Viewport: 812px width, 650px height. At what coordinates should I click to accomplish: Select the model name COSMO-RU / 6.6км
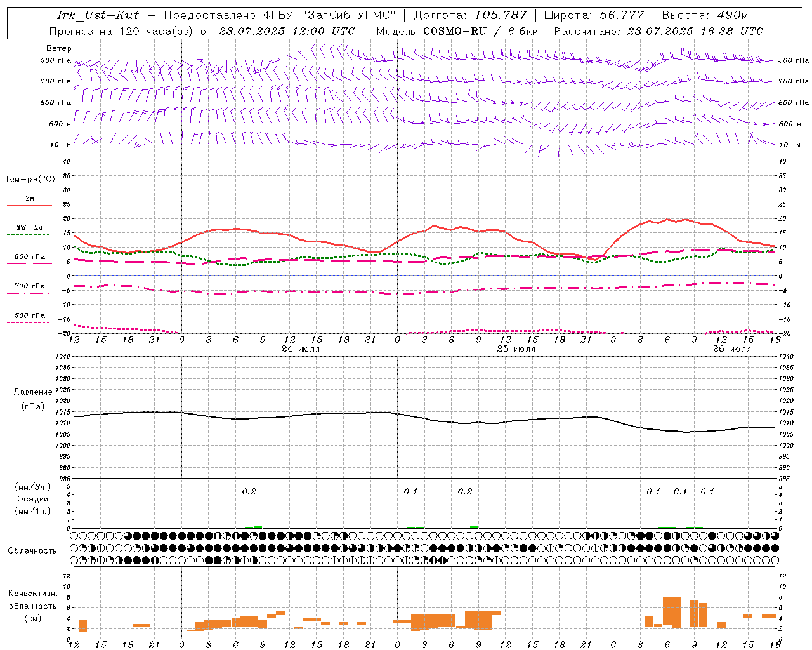(x=480, y=31)
